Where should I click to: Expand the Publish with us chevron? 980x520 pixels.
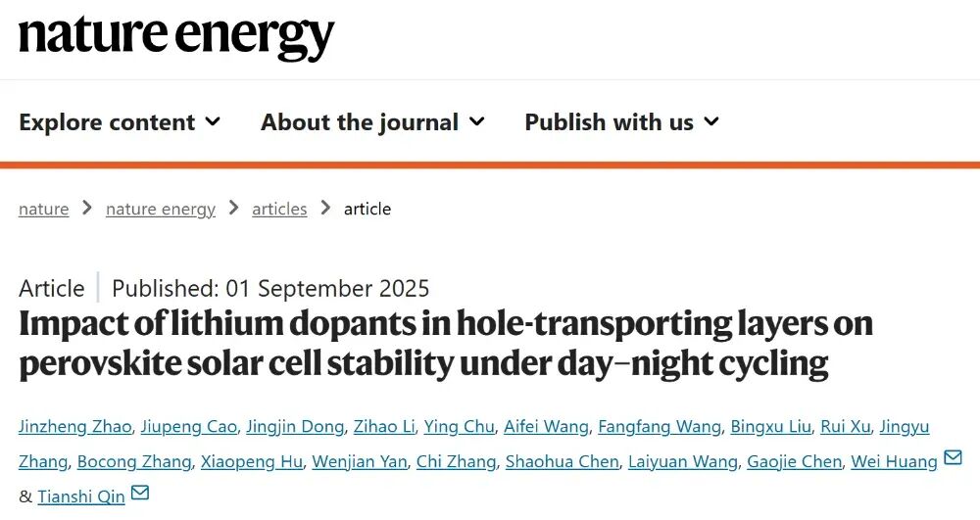[x=711, y=121]
